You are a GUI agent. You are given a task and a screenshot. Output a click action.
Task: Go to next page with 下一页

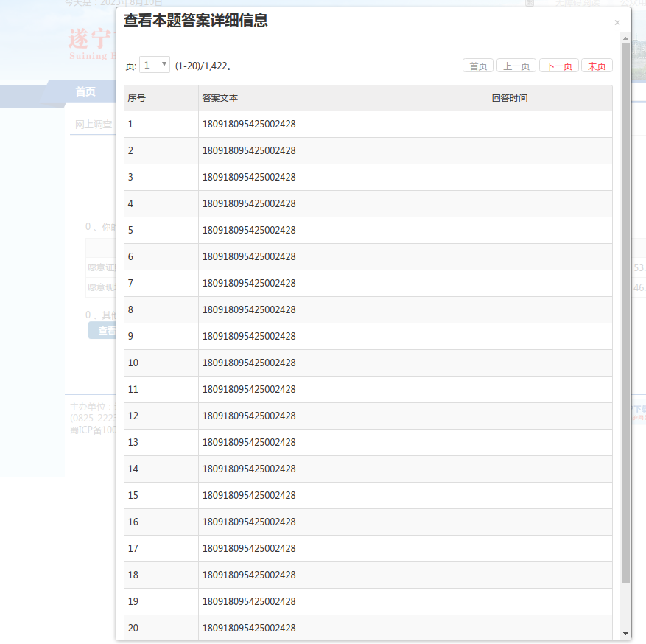click(558, 66)
